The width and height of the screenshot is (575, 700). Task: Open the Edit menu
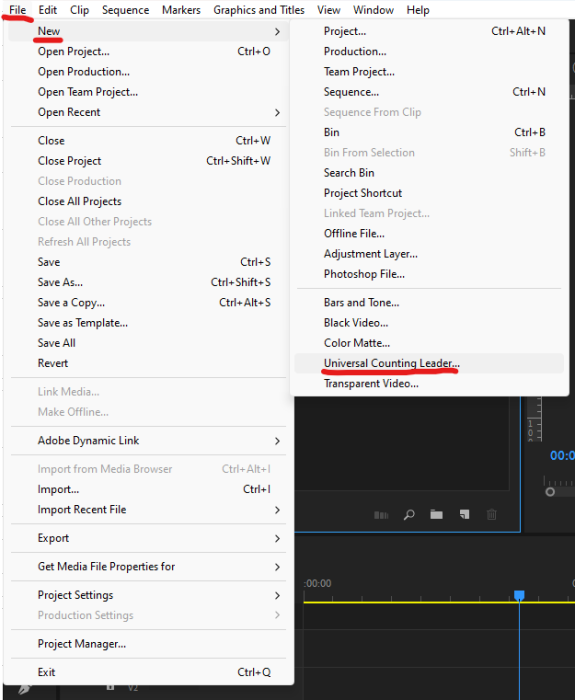[47, 10]
